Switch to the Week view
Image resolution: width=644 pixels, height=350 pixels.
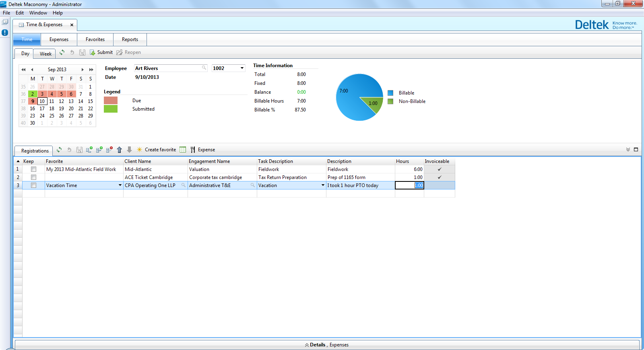(x=45, y=54)
